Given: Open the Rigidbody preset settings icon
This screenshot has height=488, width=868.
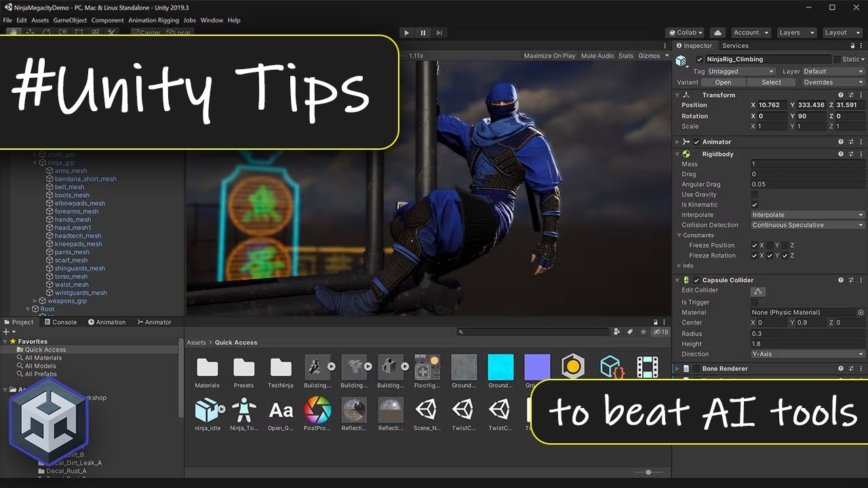Looking at the screenshot, I should [851, 154].
